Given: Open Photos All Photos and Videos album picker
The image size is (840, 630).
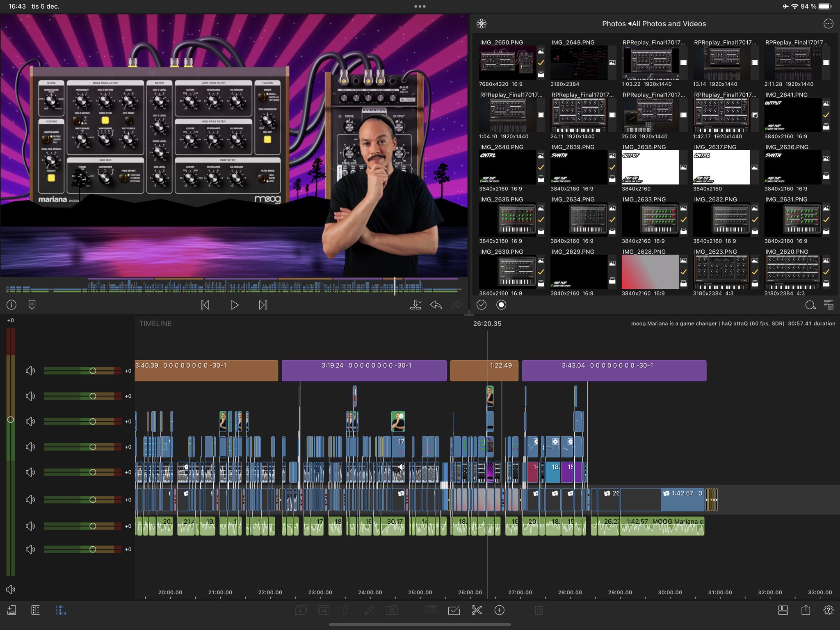Looking at the screenshot, I should (654, 24).
